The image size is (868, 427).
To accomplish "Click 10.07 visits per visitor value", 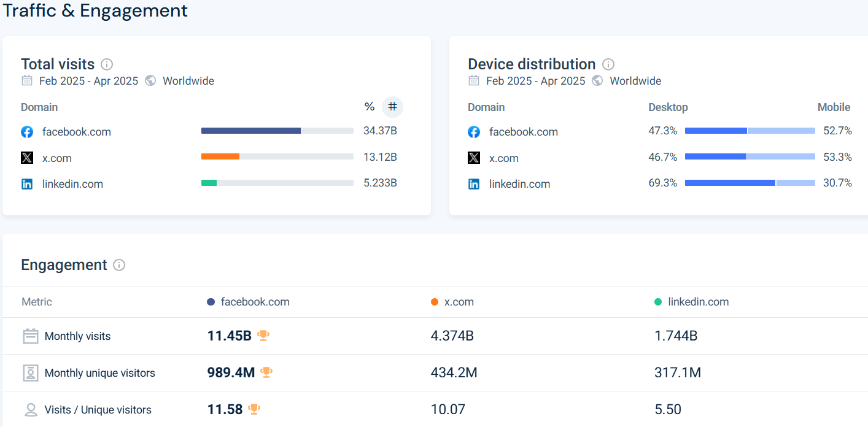I will point(448,410).
